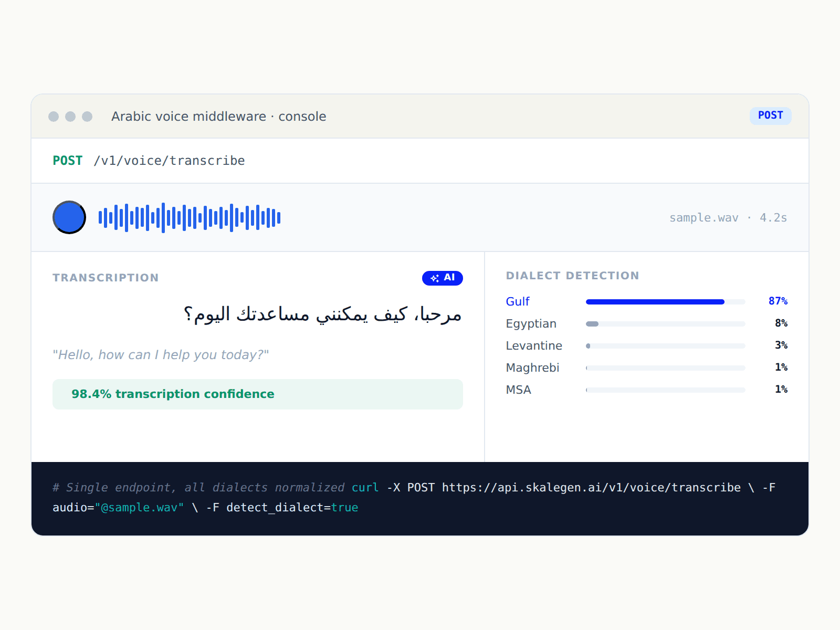This screenshot has width=840, height=630.
Task: Click the 3% Levantine value
Action: click(781, 345)
